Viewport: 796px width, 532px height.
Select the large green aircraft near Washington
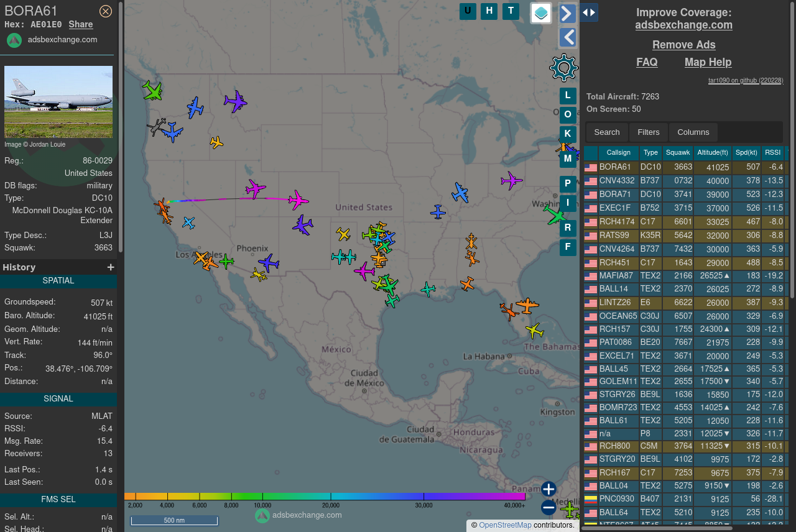pos(554,215)
